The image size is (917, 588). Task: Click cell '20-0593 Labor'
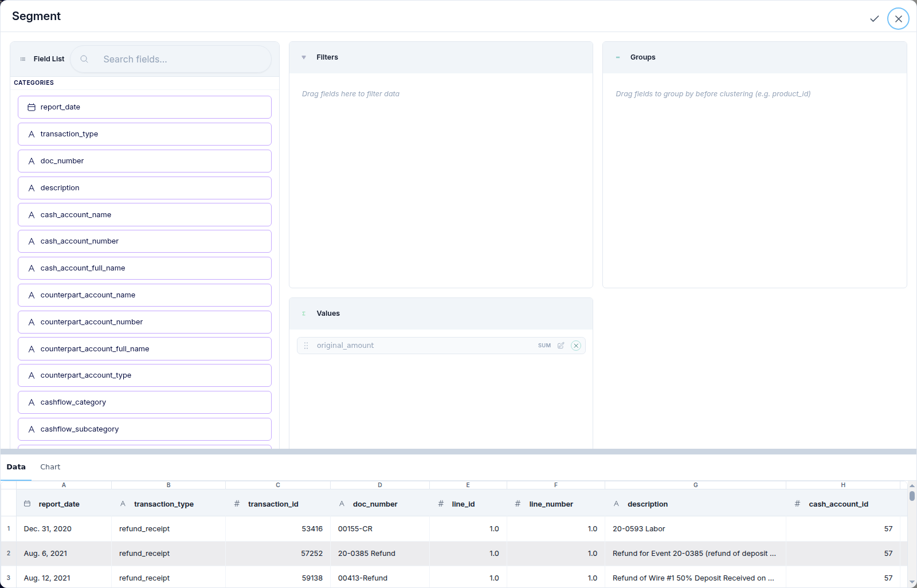pos(695,529)
